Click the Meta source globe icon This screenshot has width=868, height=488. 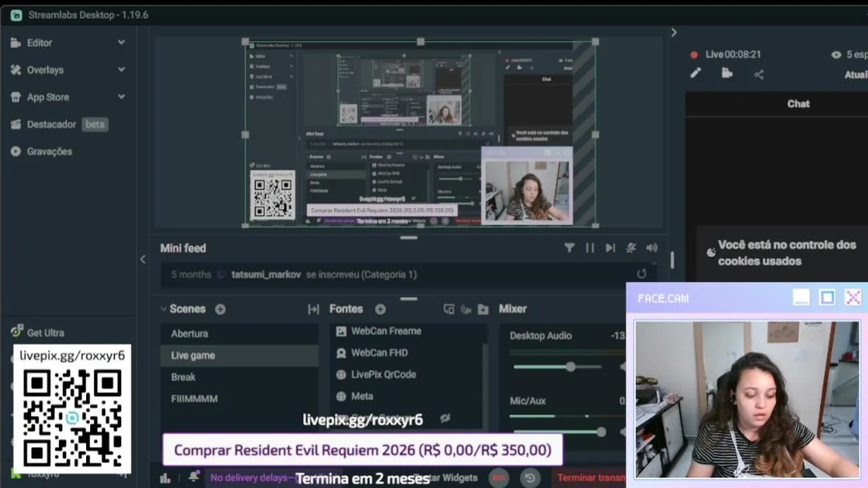(x=341, y=396)
